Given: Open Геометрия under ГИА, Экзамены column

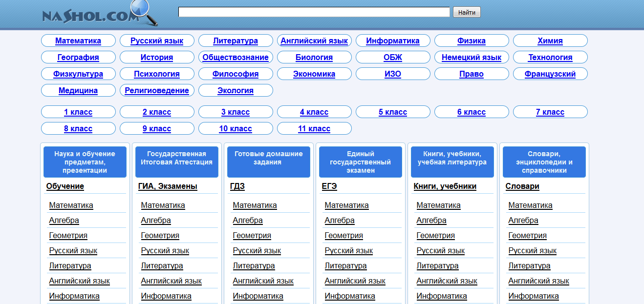Looking at the screenshot, I should 160,236.
